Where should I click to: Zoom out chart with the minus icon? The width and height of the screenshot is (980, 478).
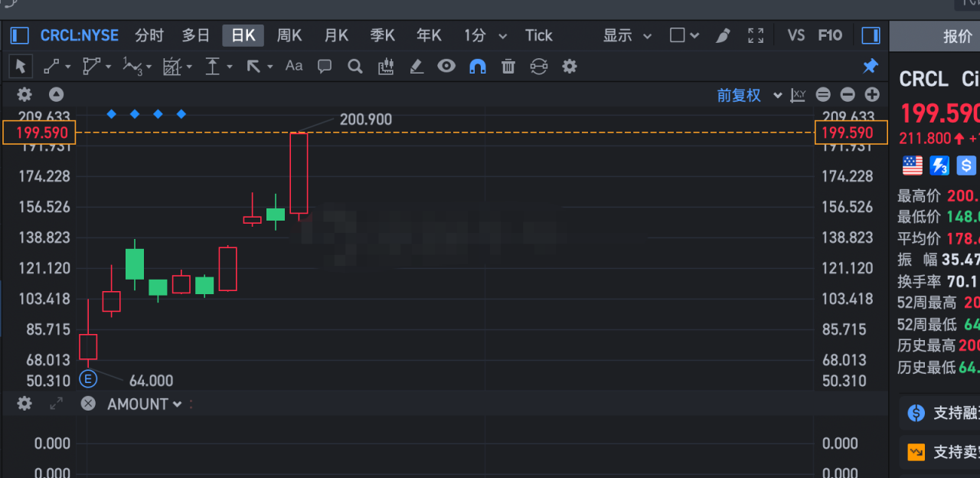848,95
